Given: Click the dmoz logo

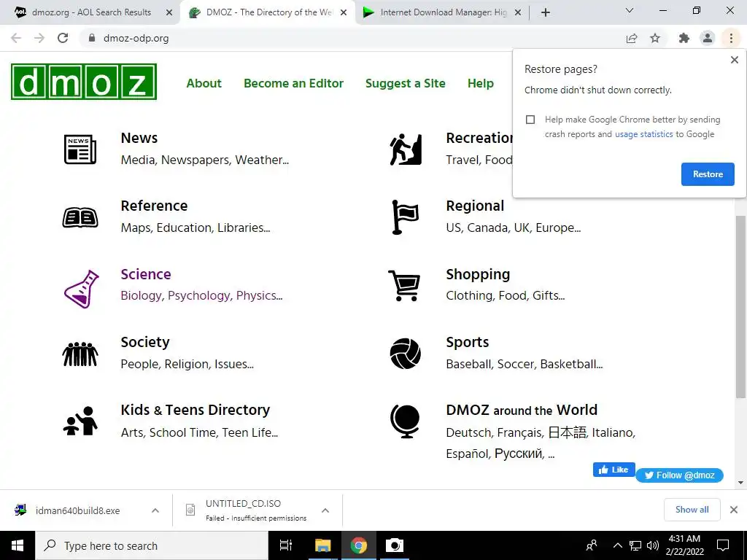Looking at the screenshot, I should (84, 82).
